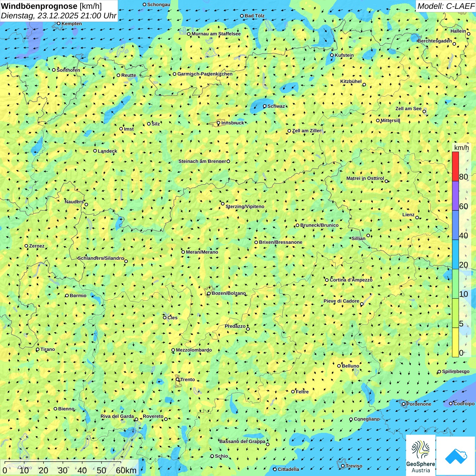Click the 'Matrei in Osttirol' label
This screenshot has height=476, width=476.
coord(365,178)
